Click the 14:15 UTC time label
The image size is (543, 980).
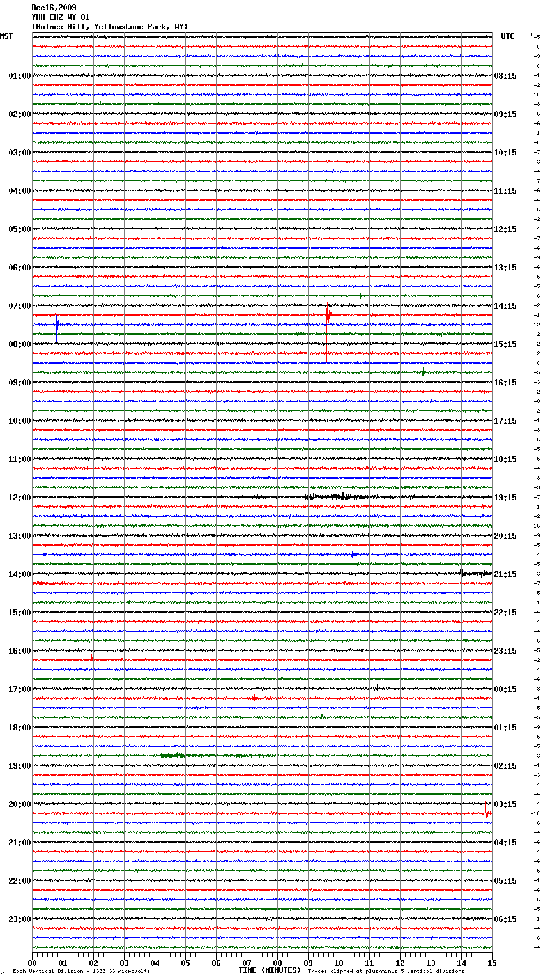[505, 306]
